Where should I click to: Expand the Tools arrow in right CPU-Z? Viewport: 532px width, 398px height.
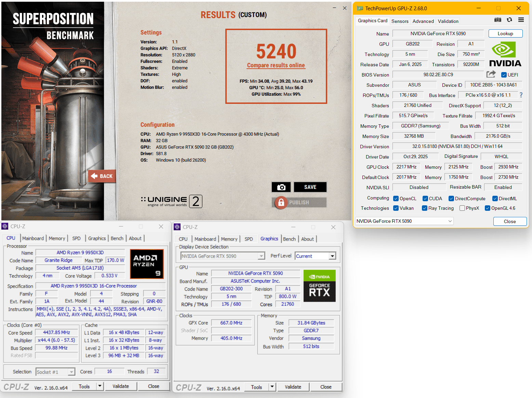tap(272, 387)
